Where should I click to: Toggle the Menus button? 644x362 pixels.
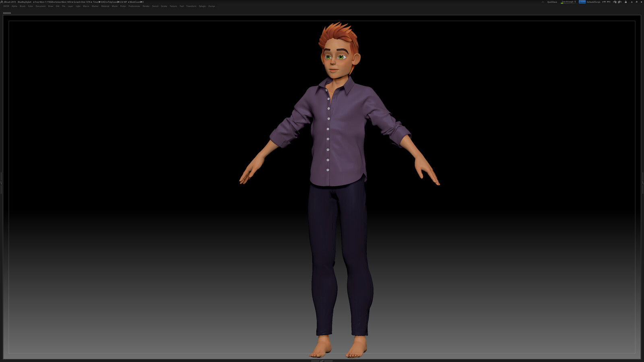click(x=582, y=2)
